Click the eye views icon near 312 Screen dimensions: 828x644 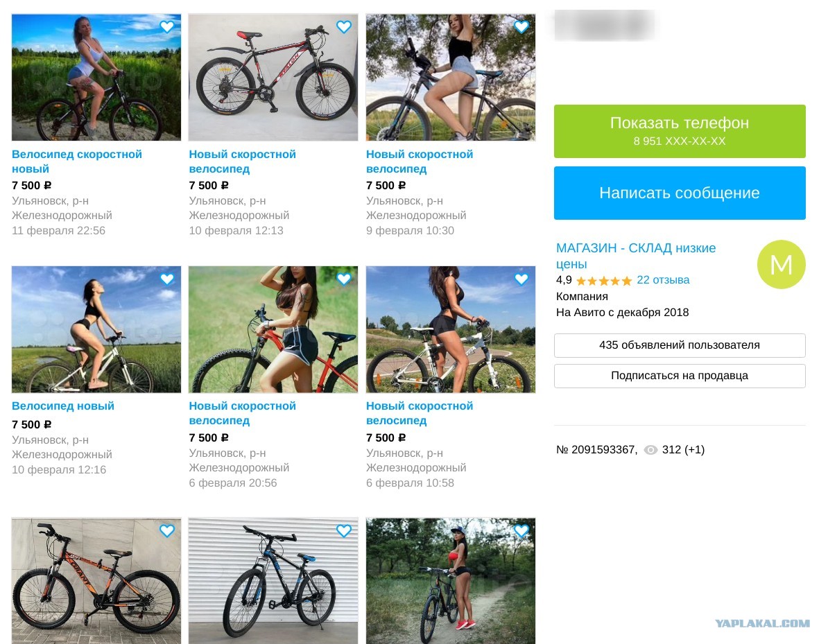[650, 450]
